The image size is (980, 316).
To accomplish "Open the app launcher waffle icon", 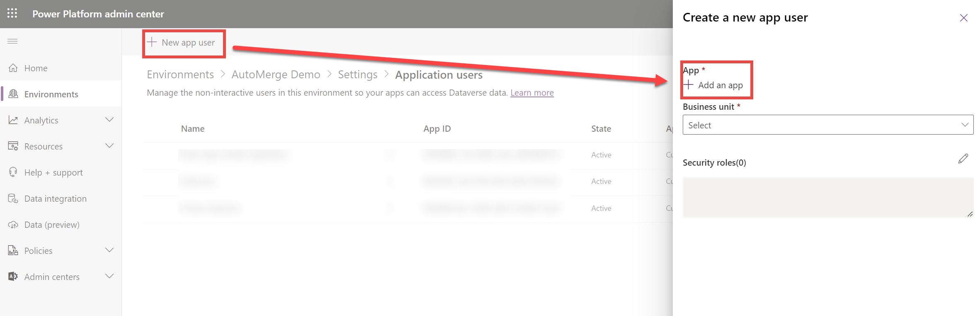I will pos(12,13).
